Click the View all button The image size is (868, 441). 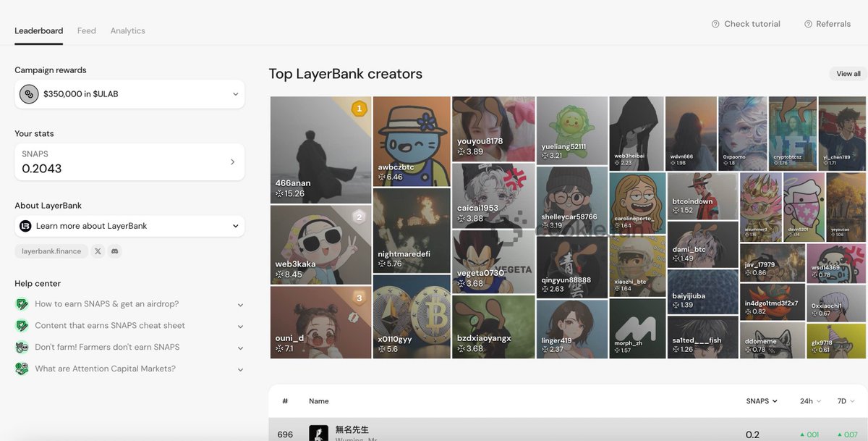pyautogui.click(x=848, y=74)
